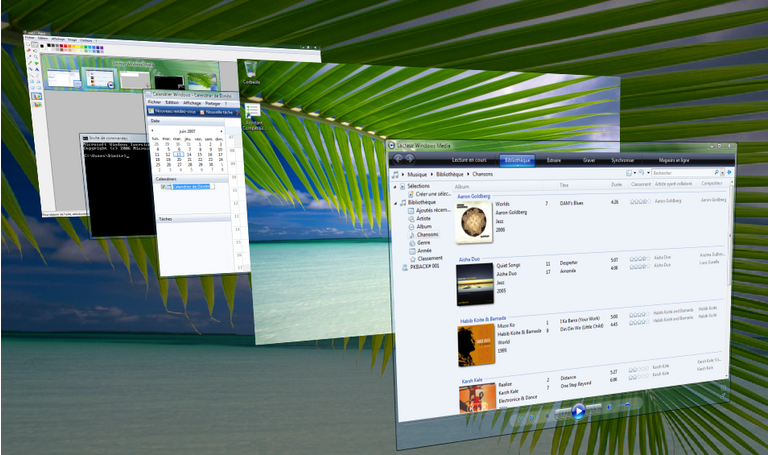Viewport: 768px width, 455px height.
Task: Sort by the Durée column header
Action: 616,185
